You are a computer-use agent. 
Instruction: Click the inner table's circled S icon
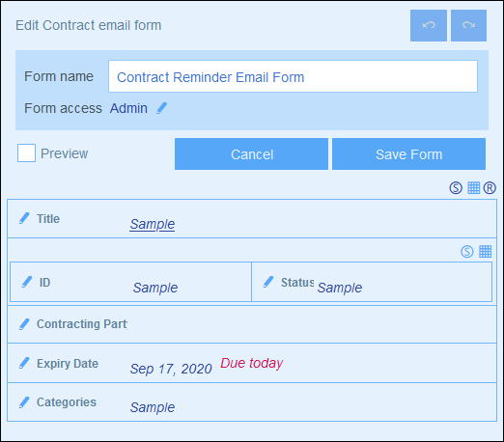click(467, 252)
